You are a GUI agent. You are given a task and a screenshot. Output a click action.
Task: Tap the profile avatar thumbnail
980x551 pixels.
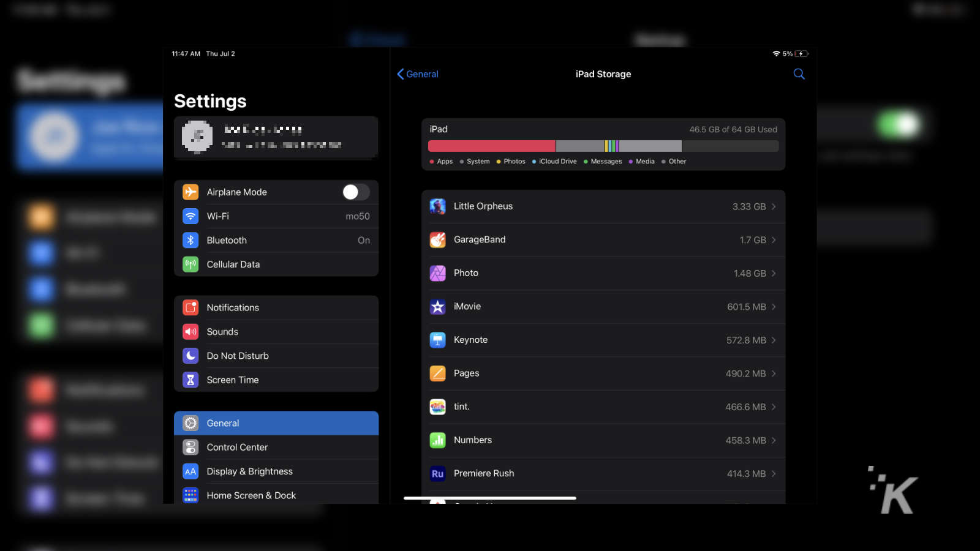click(x=197, y=137)
